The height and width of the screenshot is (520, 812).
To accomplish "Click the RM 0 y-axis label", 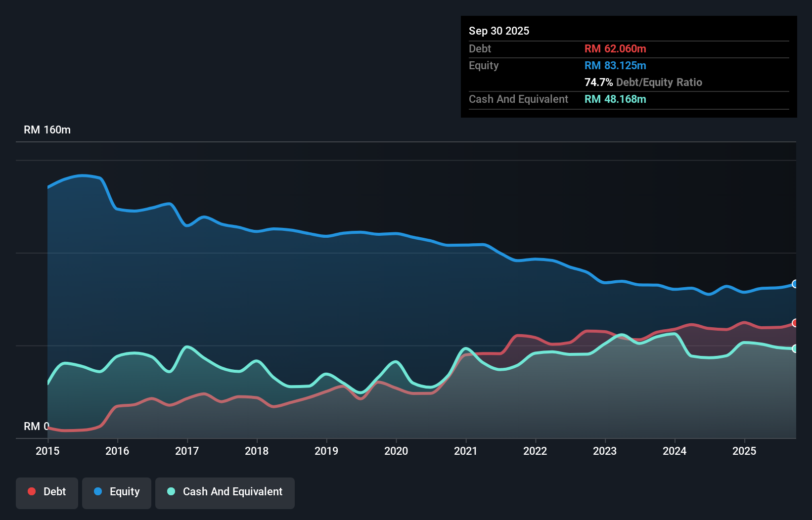I will 37,426.
